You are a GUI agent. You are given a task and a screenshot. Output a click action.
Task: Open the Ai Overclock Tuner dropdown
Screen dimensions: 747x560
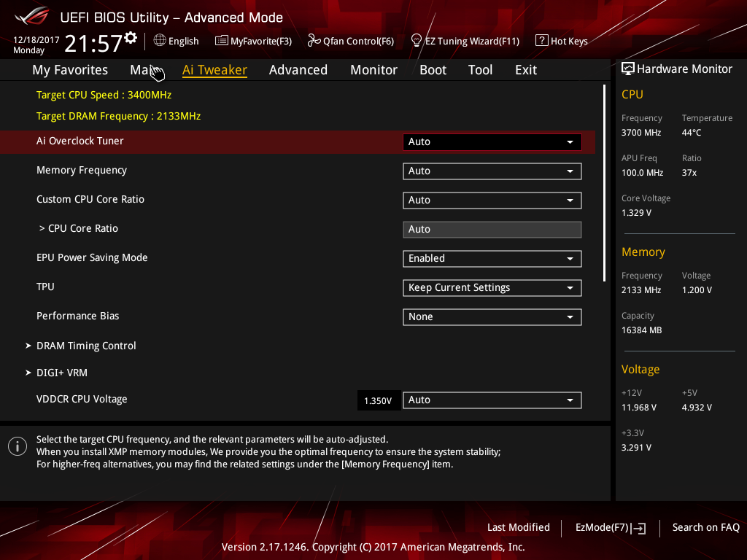click(492, 142)
